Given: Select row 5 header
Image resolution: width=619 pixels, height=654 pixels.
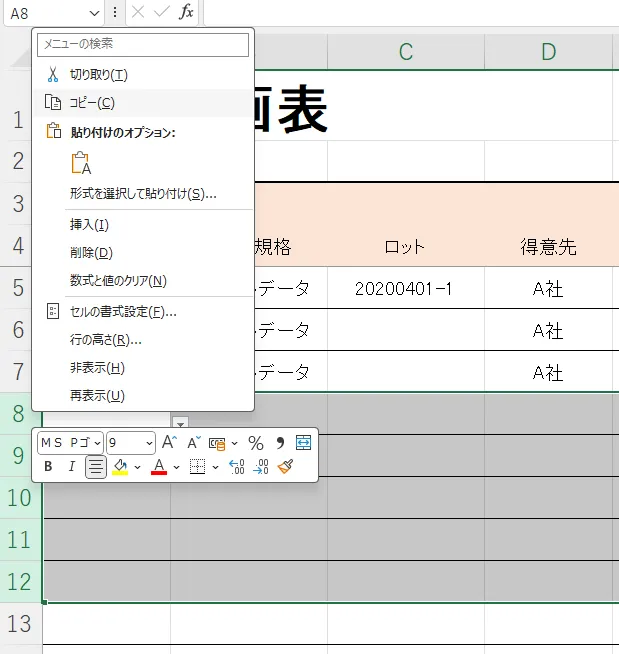Looking at the screenshot, I should [18, 288].
